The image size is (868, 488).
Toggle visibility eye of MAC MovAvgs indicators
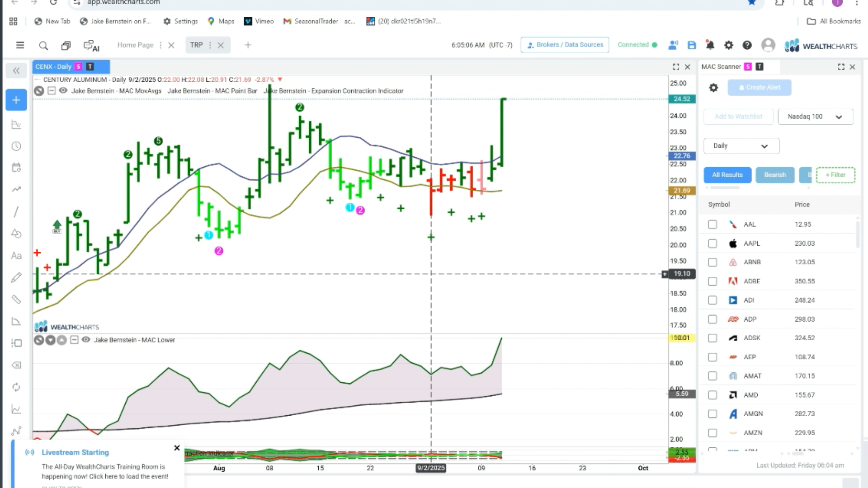(63, 91)
